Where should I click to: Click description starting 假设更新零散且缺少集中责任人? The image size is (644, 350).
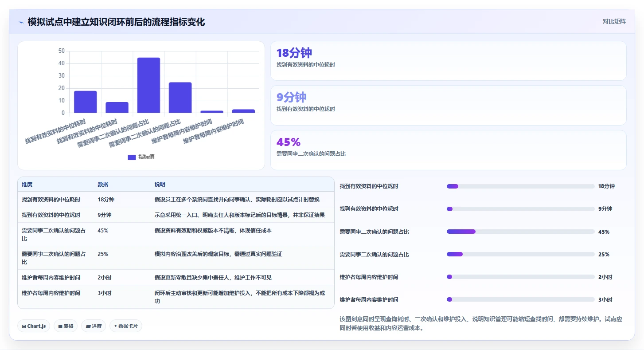[213, 278]
